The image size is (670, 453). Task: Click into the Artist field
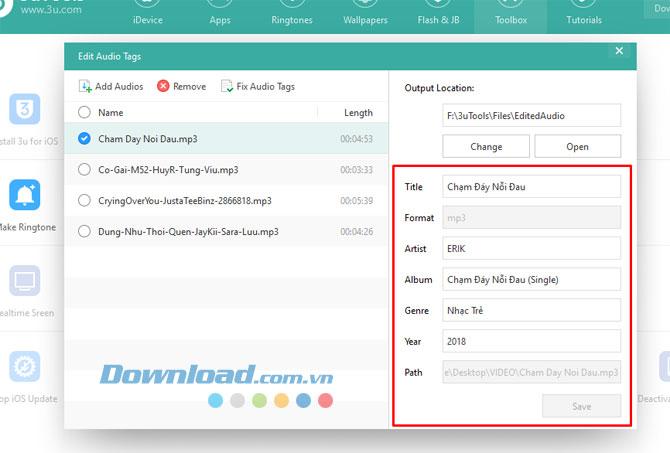tap(531, 248)
